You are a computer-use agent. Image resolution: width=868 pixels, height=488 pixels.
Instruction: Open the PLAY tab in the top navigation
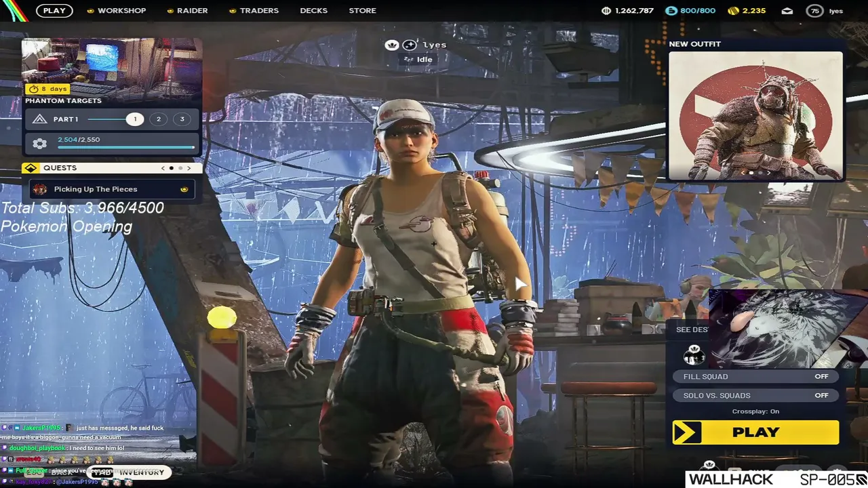54,11
